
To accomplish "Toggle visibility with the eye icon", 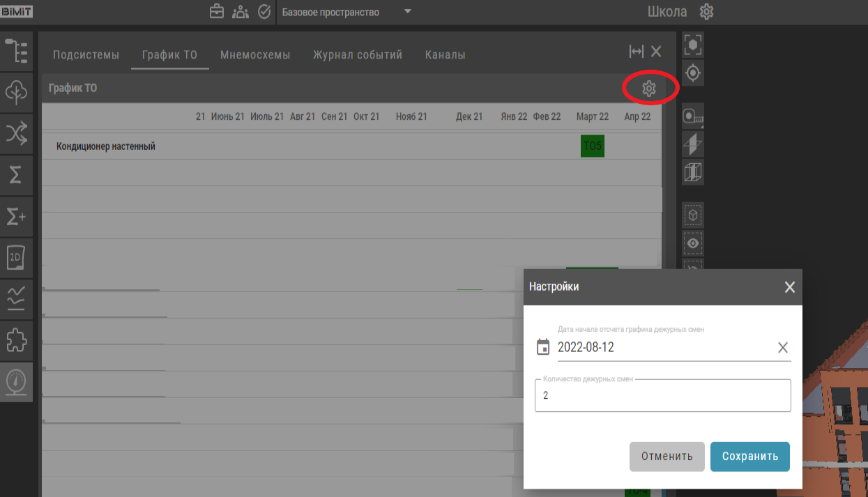I will point(693,243).
